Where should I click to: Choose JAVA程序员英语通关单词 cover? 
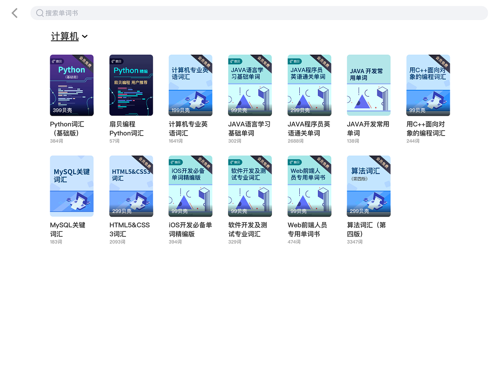pyautogui.click(x=309, y=85)
